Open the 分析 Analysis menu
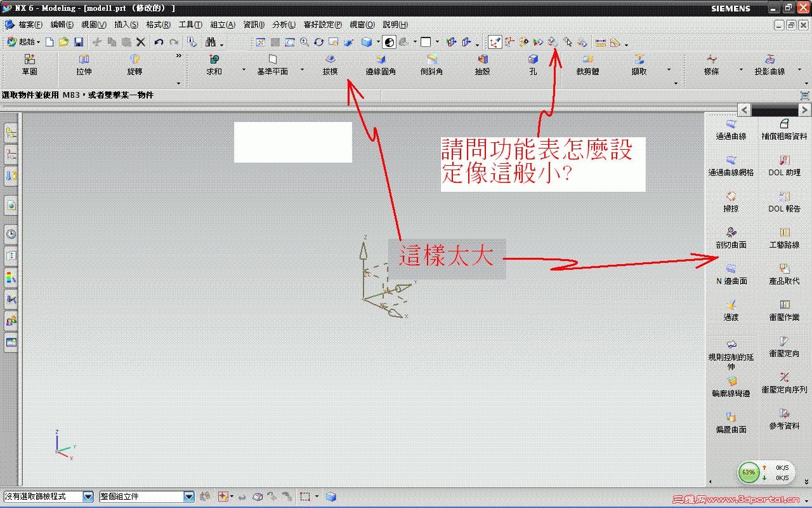The image size is (812, 508). 284,25
